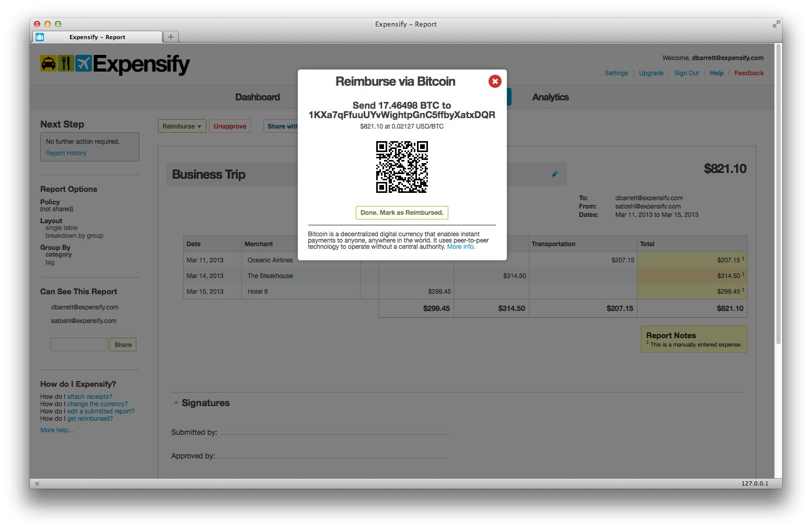This screenshot has height=530, width=812.
Task: Click the Report Notes box
Action: pyautogui.click(x=694, y=339)
